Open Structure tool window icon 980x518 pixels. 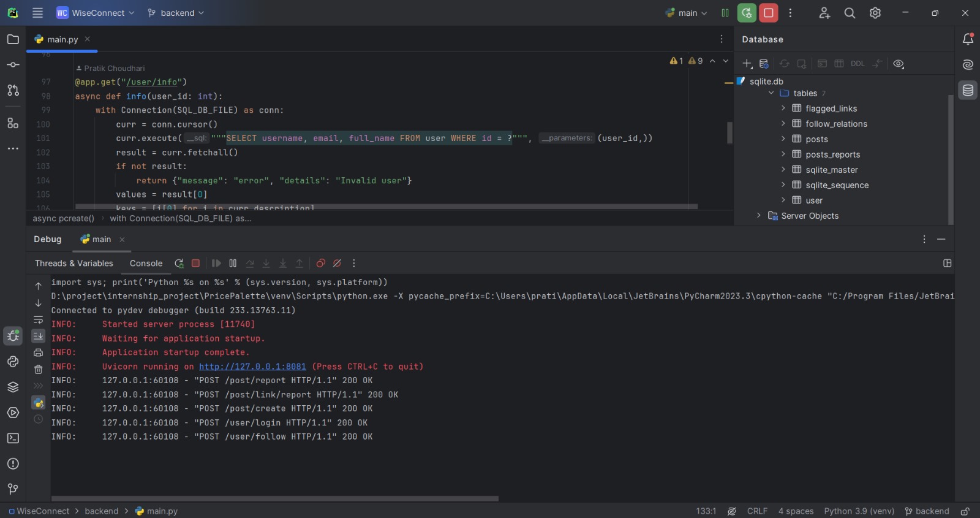point(13,123)
